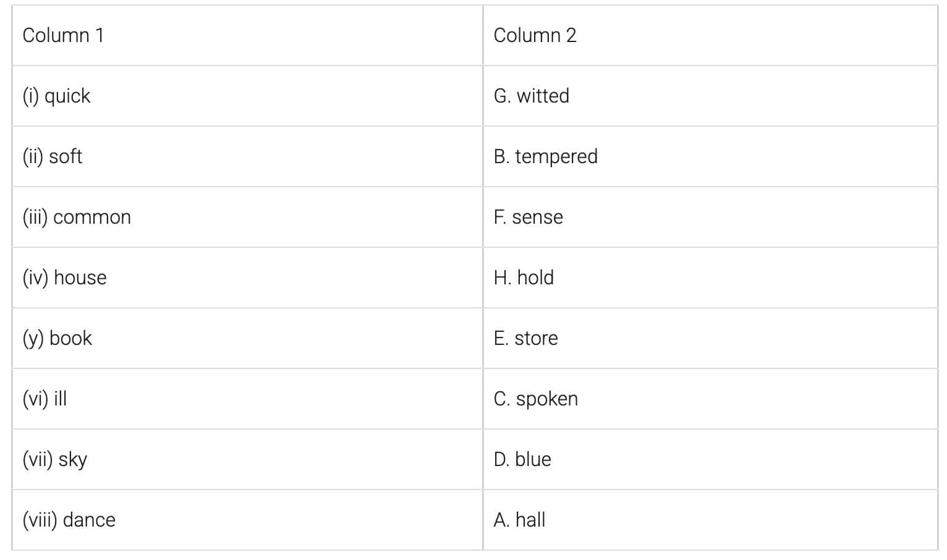This screenshot has height=560, width=947.
Task: Pick the "A. hall" cell
Action: pyautogui.click(x=519, y=520)
